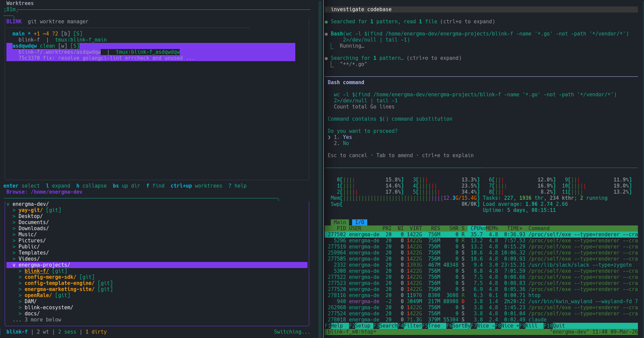
Task: Select the main worktree entry
Action: [18, 34]
